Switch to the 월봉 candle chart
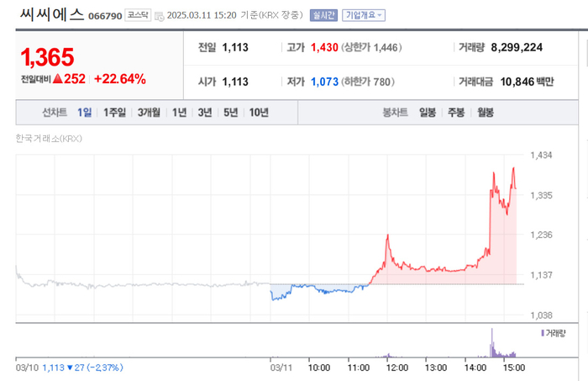Image resolution: width=588 pixels, height=381 pixels. [486, 112]
